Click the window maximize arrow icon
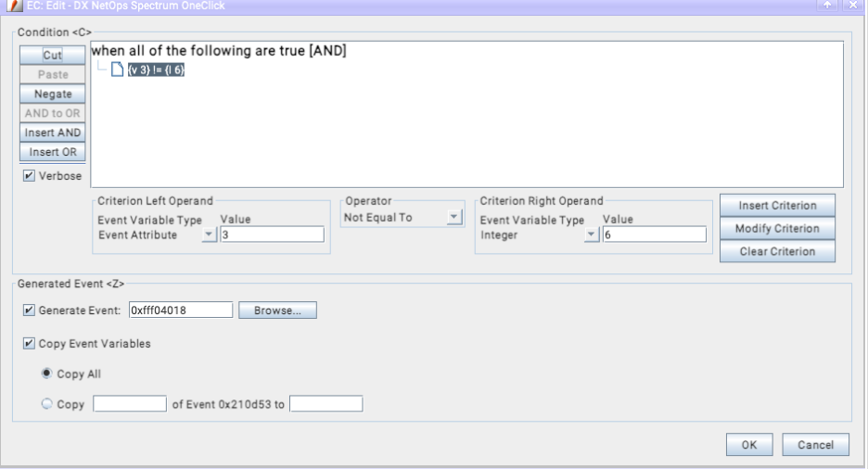868x469 pixels. 828,7
